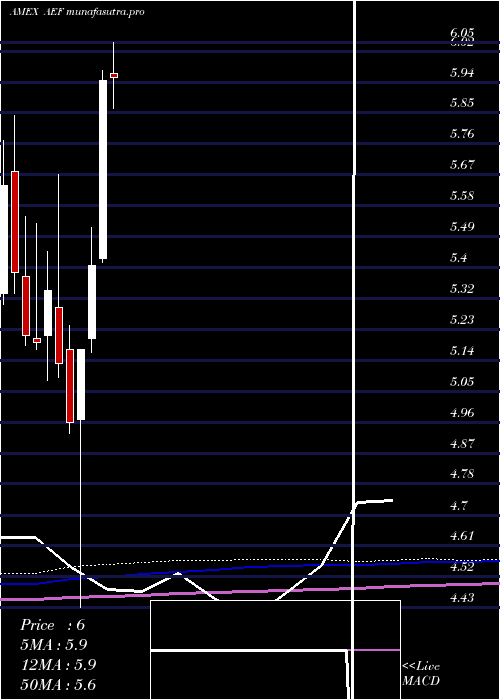Viewport: 500px width, 700px height.
Task: Click the 5.67 price axis label
Action: 462,165
